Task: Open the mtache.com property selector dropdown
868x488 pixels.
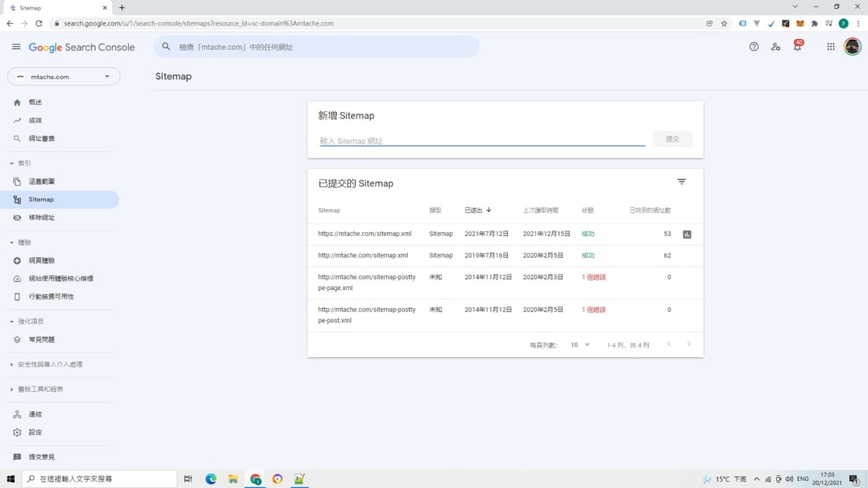Action: (x=64, y=77)
